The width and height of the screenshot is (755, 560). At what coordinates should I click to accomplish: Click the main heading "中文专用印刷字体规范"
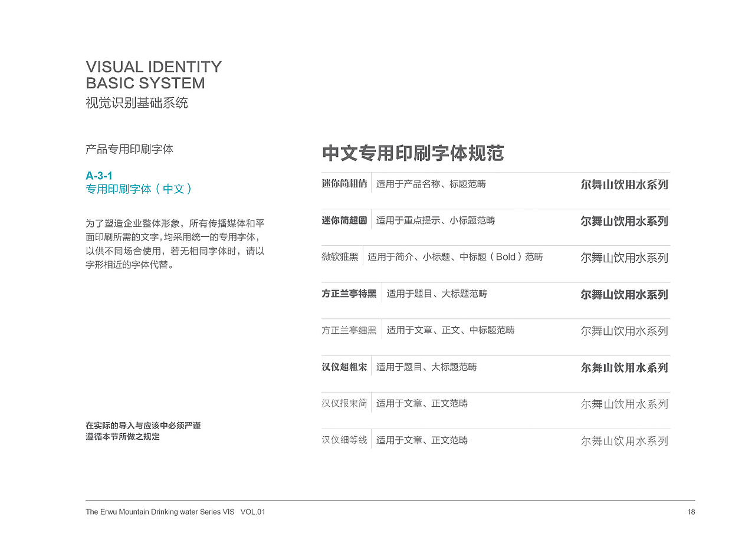pos(413,153)
